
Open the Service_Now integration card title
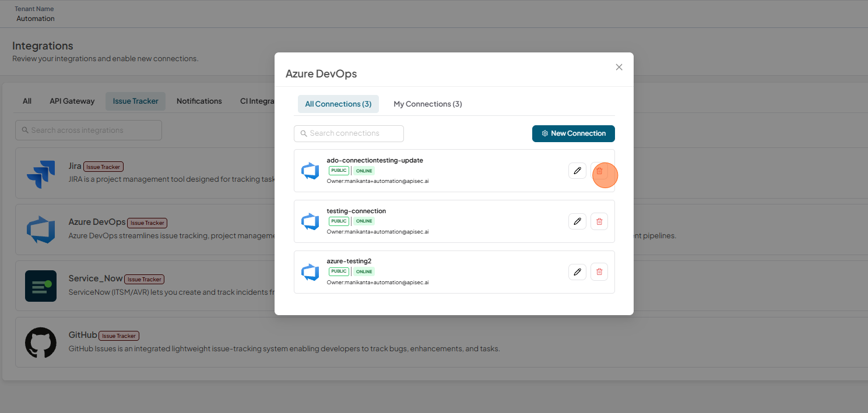coord(96,278)
